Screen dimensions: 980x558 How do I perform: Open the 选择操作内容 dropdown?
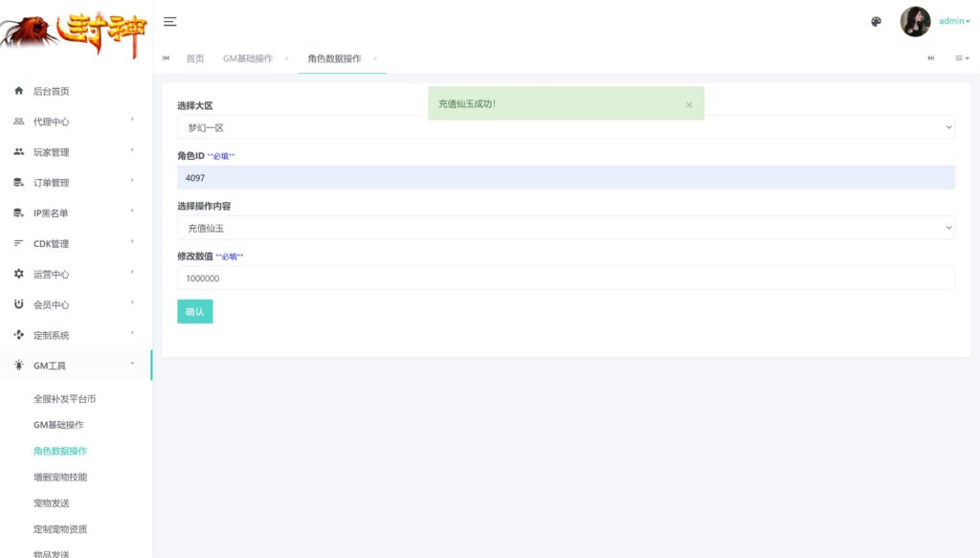click(566, 228)
